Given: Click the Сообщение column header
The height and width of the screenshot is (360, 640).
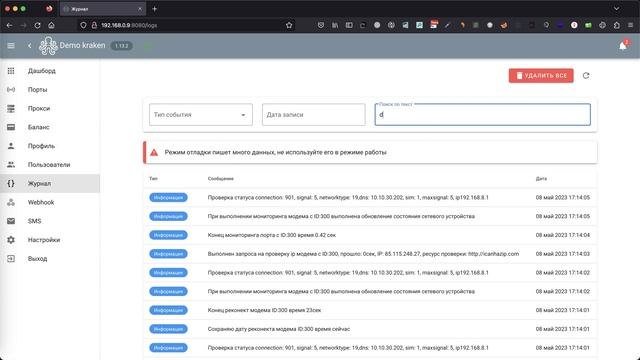Looking at the screenshot, I should coord(220,179).
